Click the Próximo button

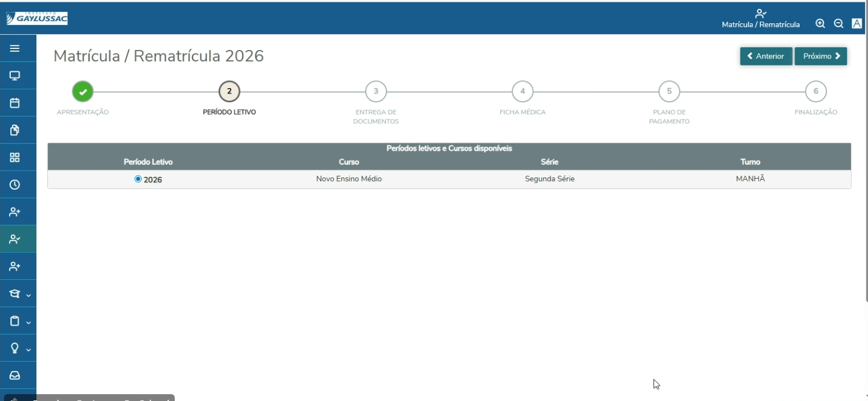tap(821, 56)
